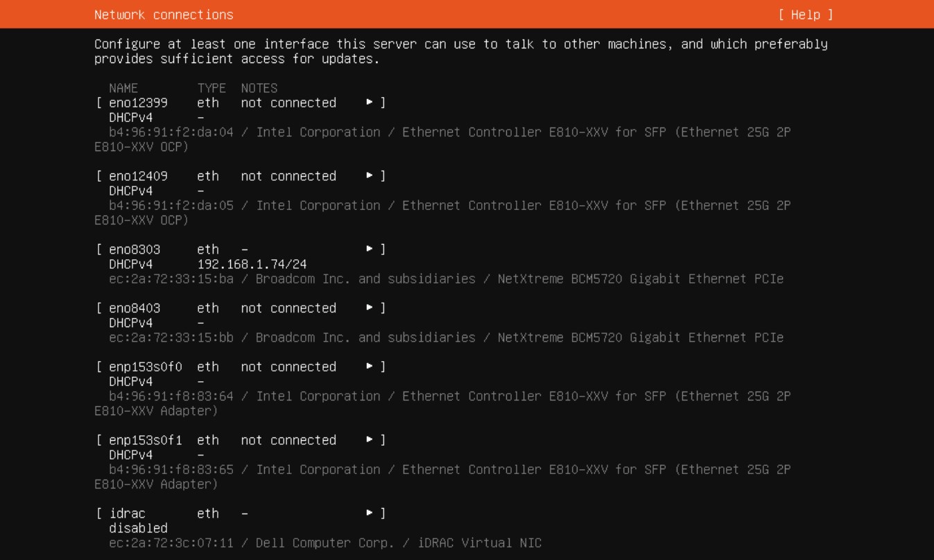This screenshot has height=560, width=934.
Task: Select the idrac interface entry
Action: 128,514
